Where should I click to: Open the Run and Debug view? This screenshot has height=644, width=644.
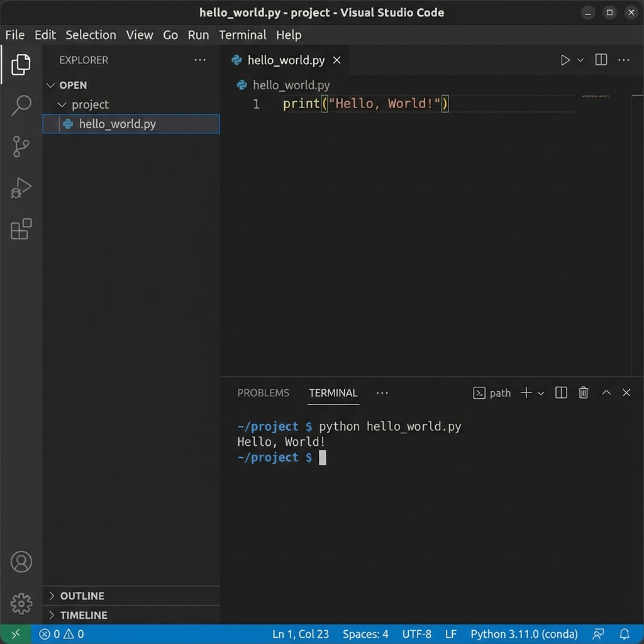click(21, 188)
